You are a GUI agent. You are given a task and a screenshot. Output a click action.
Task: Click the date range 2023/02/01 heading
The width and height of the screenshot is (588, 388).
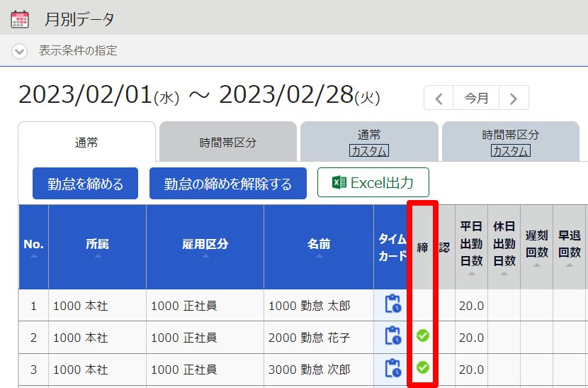tap(199, 94)
